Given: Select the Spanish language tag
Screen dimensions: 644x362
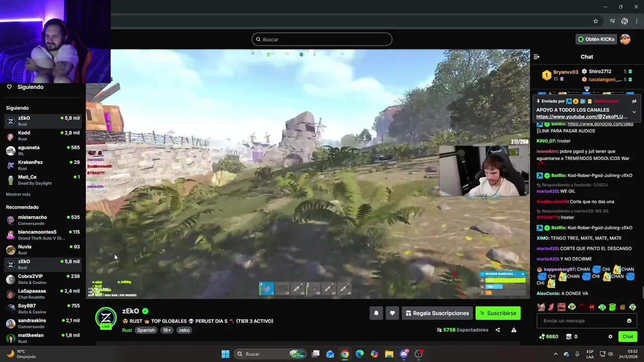Looking at the screenshot, I should click(x=146, y=330).
